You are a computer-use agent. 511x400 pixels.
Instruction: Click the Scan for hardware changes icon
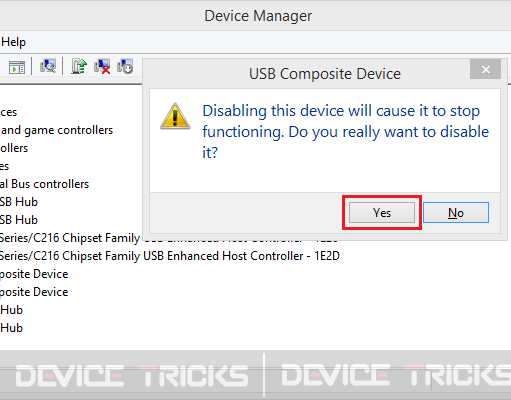tap(48, 66)
